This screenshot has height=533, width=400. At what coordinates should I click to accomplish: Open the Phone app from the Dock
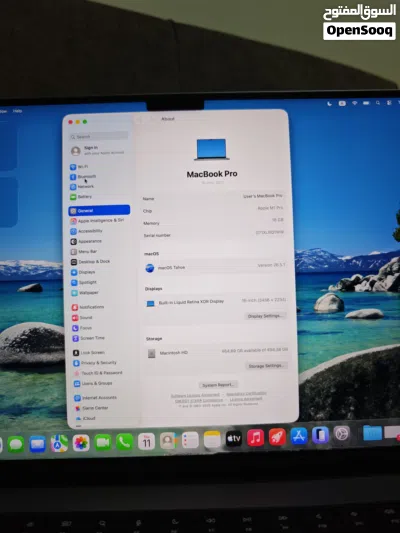coord(124,442)
